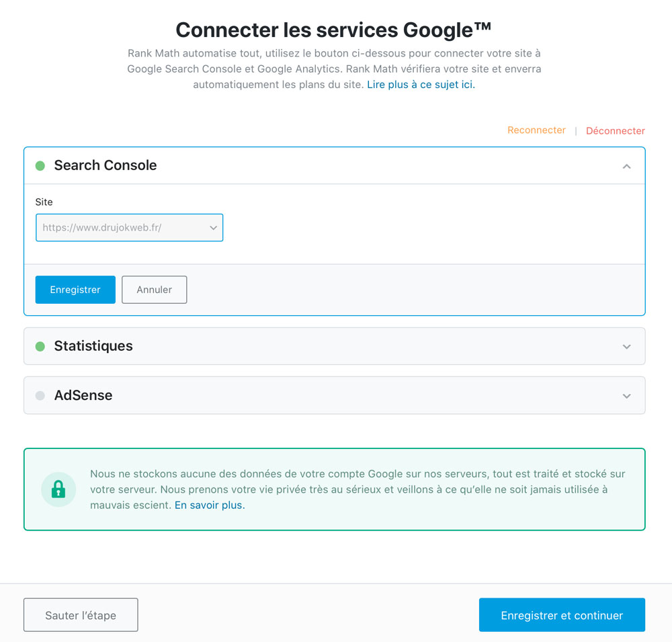Click the Reconnecter link
Image resolution: width=672 pixels, height=642 pixels.
click(536, 130)
